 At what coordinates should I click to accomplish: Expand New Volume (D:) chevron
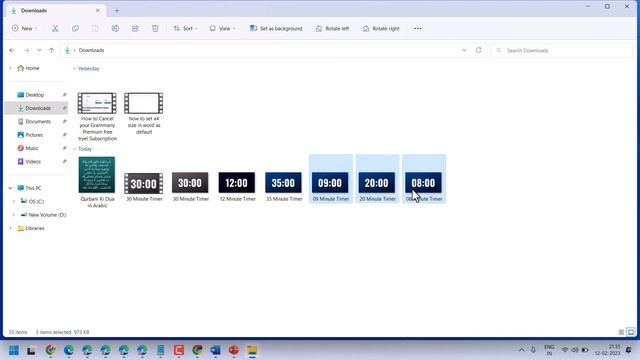point(14,215)
